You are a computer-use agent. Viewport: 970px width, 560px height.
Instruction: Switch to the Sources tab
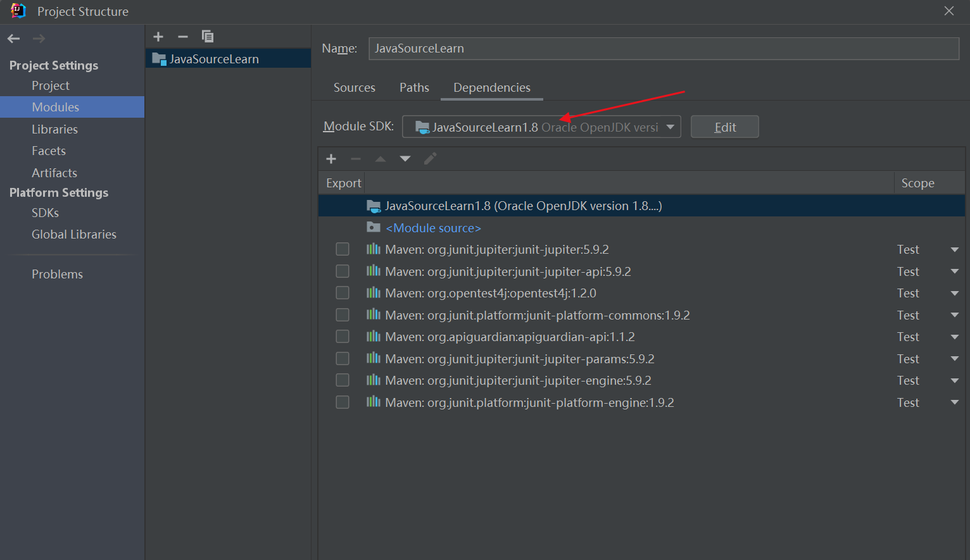click(x=355, y=87)
